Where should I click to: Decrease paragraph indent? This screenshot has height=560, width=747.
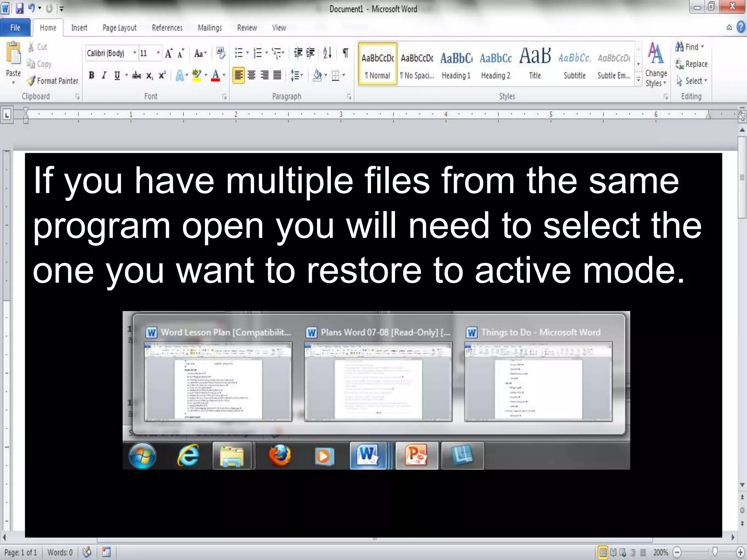298,53
